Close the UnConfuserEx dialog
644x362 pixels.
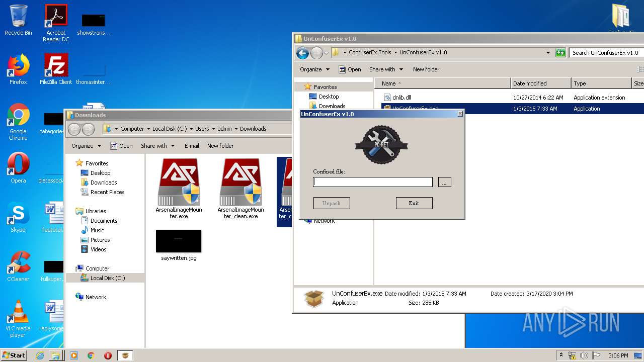460,114
